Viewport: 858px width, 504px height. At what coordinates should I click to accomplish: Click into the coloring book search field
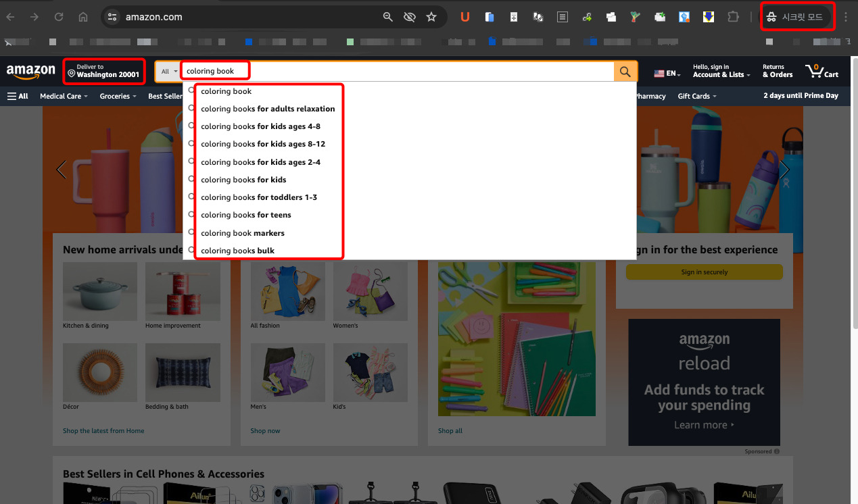click(x=398, y=72)
